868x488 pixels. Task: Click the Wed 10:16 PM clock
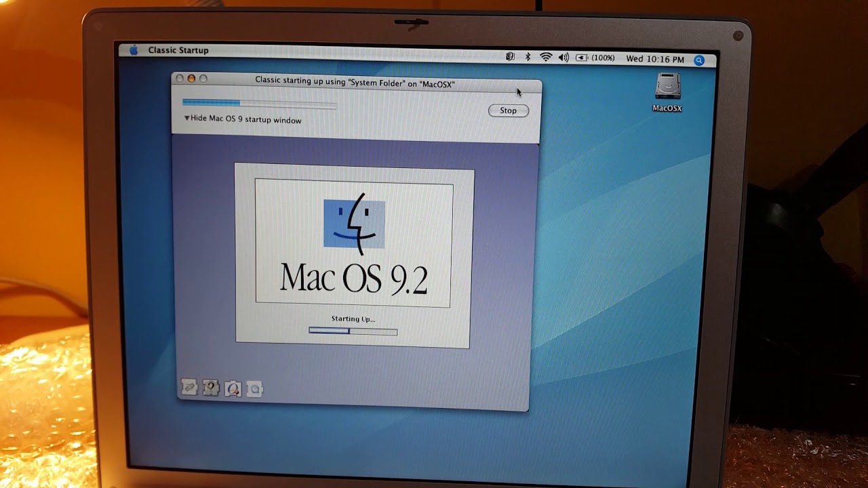point(654,59)
